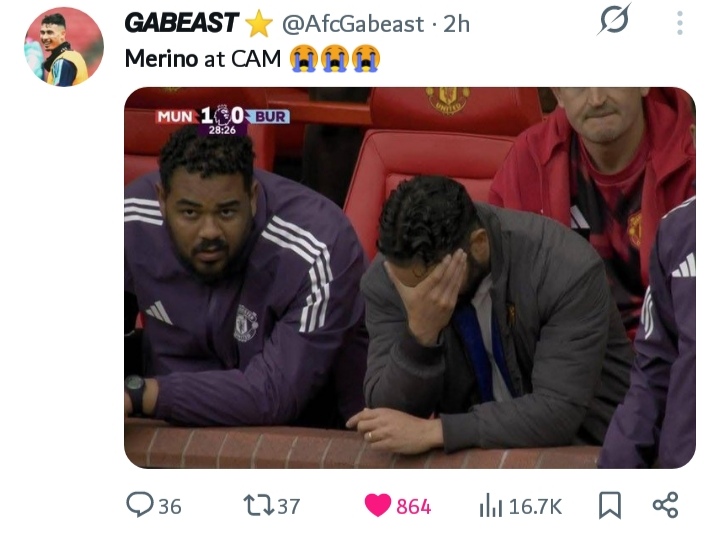Click the crying emojis in tweet
The width and height of the screenshot is (720, 537).
coord(335,58)
